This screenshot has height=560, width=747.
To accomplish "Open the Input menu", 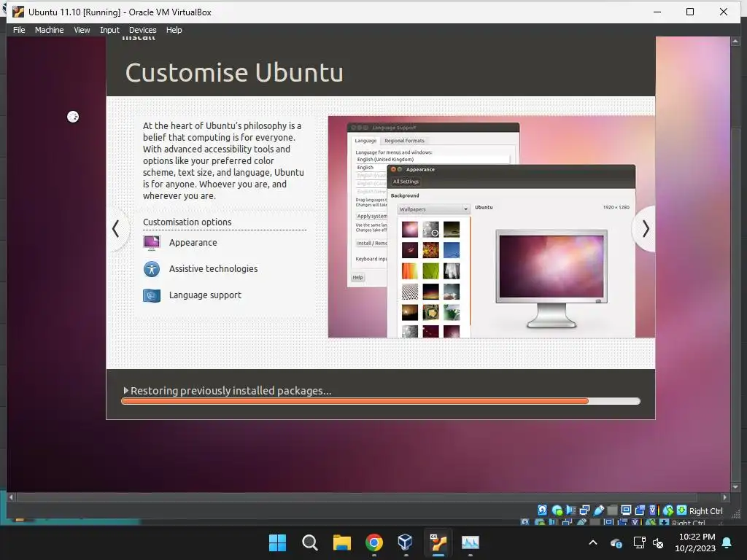I will click(109, 30).
